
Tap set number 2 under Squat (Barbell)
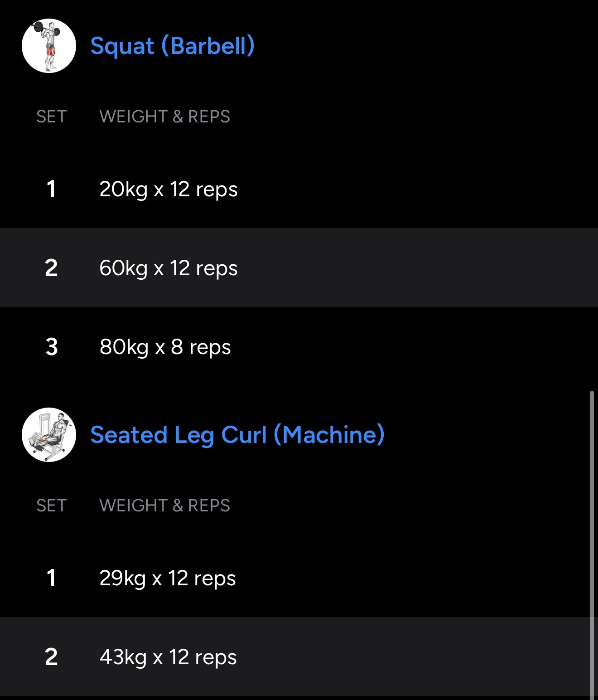(x=51, y=268)
